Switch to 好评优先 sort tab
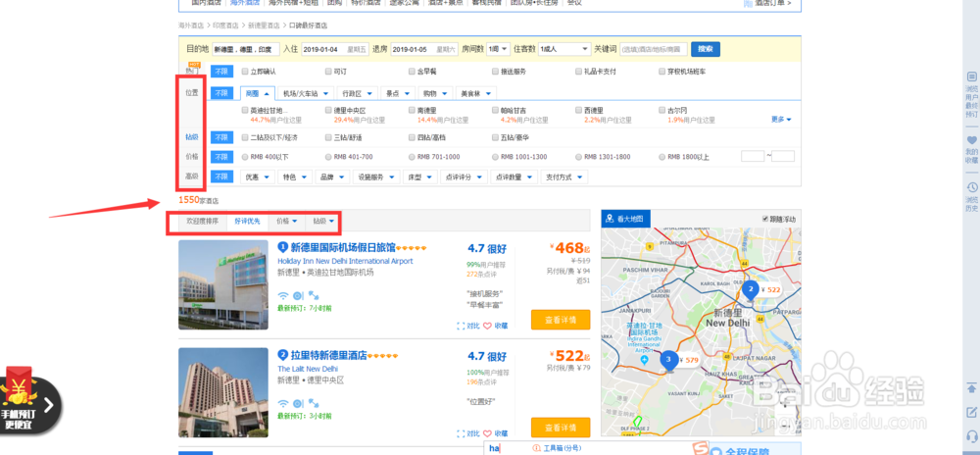The width and height of the screenshot is (980, 455). pyautogui.click(x=248, y=222)
